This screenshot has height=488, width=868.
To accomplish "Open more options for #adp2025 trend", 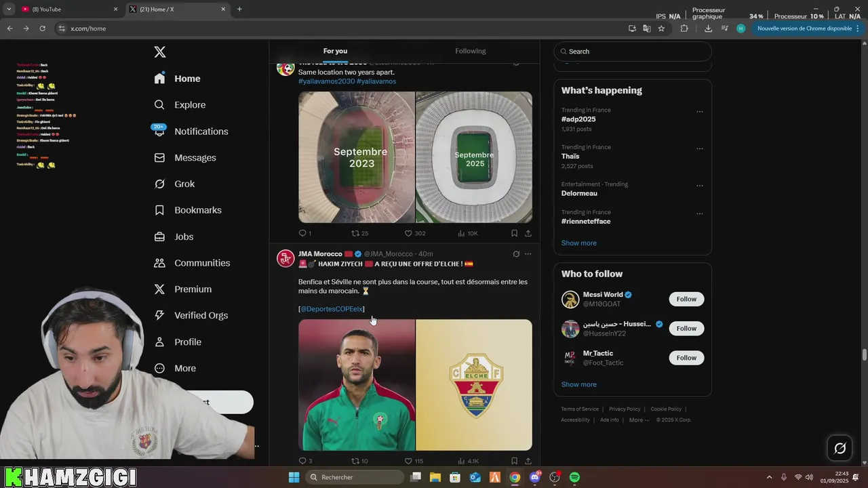I will [700, 111].
